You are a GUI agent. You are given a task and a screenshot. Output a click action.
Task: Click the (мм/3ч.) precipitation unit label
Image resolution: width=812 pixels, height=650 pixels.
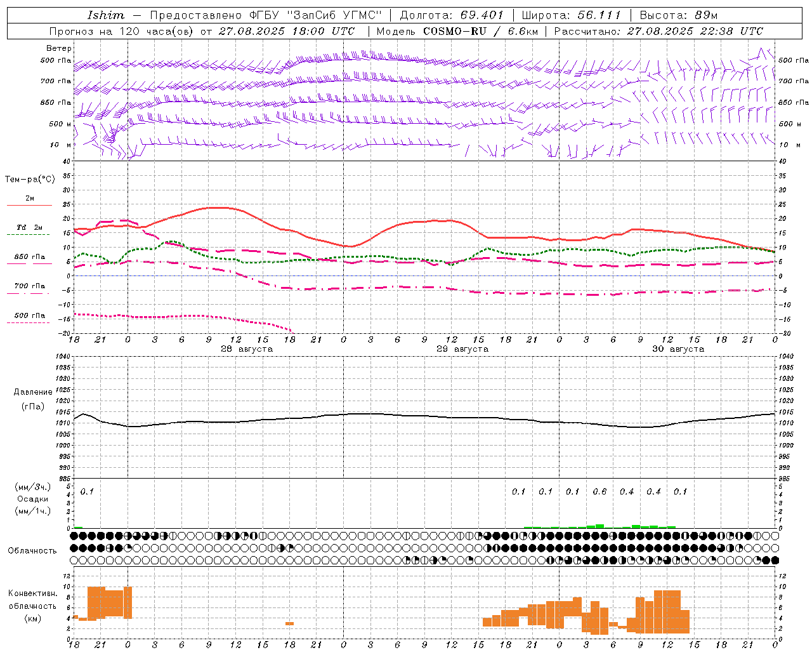[33, 487]
